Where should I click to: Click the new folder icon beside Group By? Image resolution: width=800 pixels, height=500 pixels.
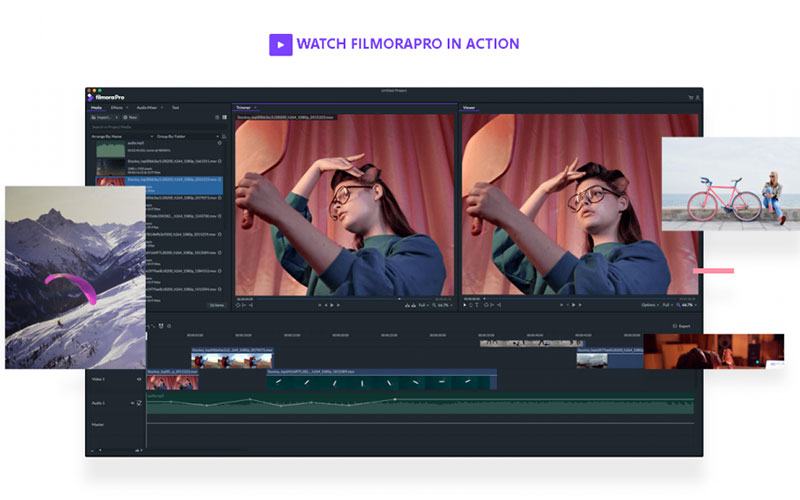(224, 137)
